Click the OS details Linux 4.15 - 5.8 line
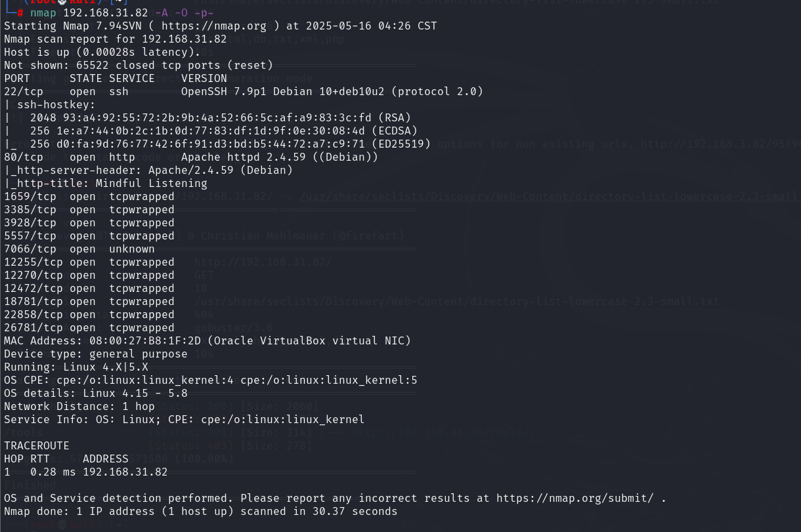801x532 pixels. click(x=96, y=393)
